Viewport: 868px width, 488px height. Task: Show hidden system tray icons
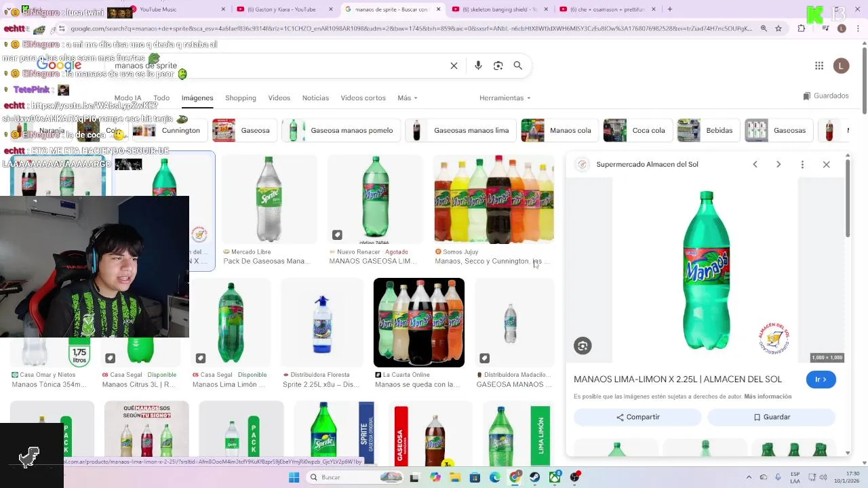pos(749,477)
